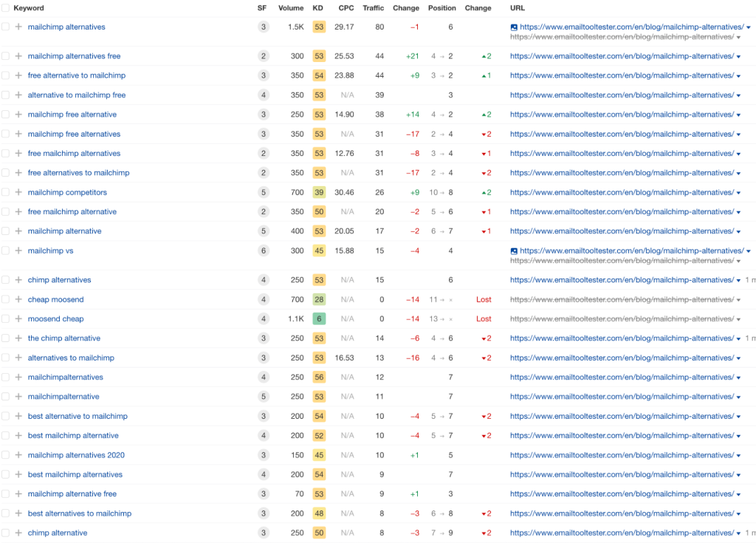Screen dimensions: 756x543
Task: Open URL link in 'free mailchimp alternative' row
Action: click(622, 211)
